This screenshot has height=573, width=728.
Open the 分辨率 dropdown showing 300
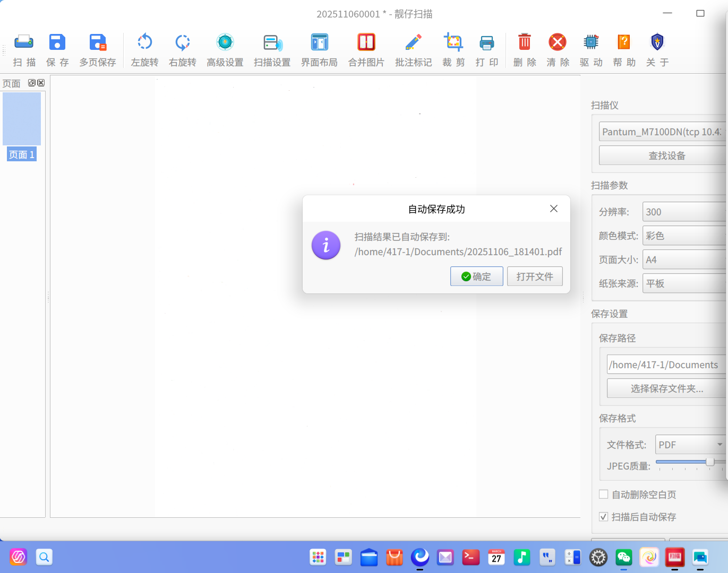coord(684,212)
